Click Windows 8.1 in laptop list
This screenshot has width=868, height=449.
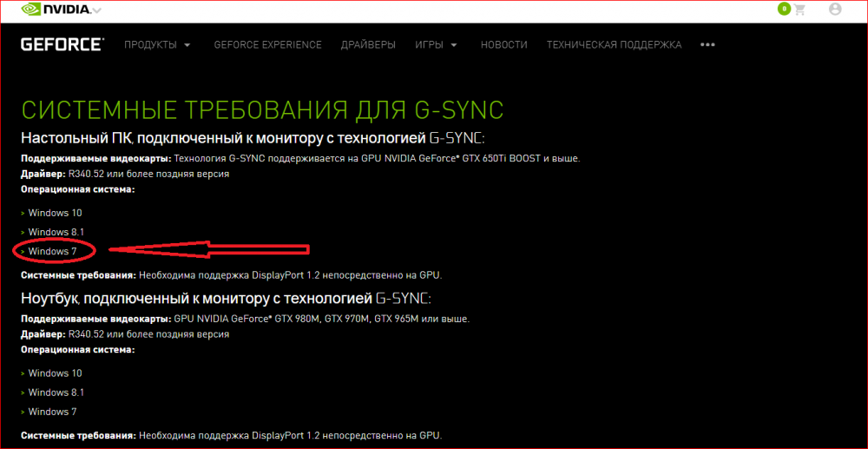pyautogui.click(x=56, y=393)
